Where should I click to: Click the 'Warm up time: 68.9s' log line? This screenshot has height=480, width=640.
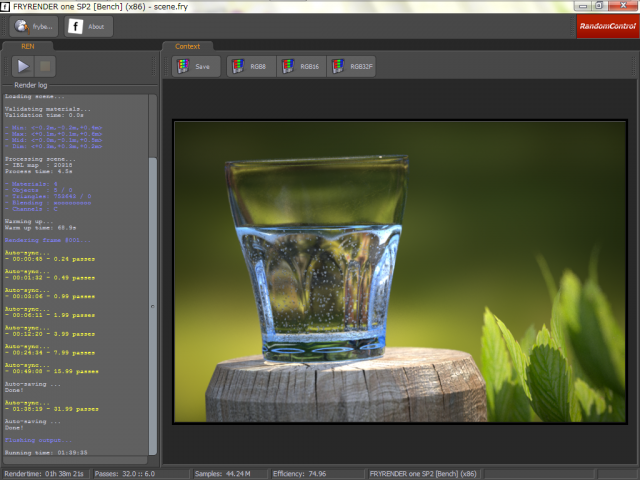click(x=40, y=227)
